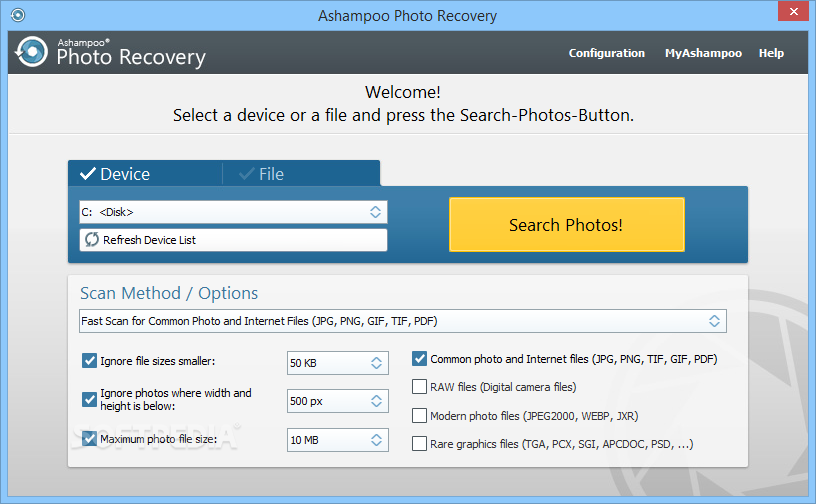Viewport: 816px width, 504px height.
Task: Uncheck Maximum photo file size option
Action: [x=90, y=438]
